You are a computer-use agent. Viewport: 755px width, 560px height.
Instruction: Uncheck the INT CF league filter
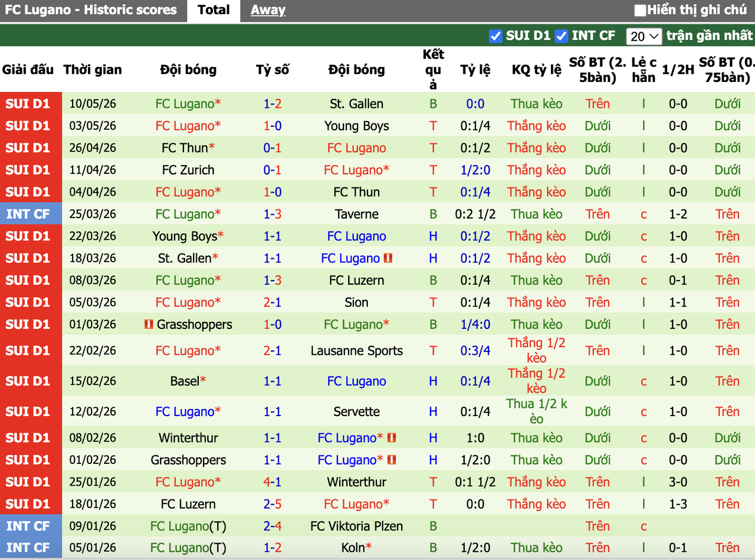click(x=562, y=36)
